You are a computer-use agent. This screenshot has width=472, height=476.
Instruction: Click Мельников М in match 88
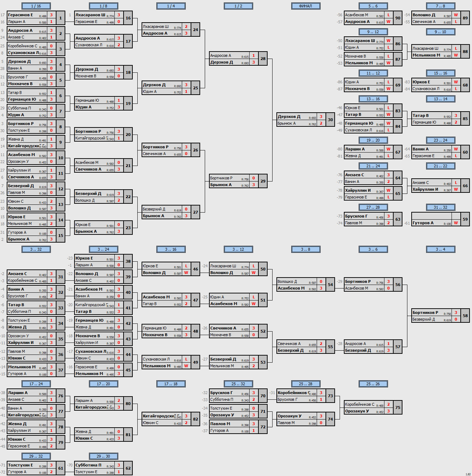click(426, 55)
